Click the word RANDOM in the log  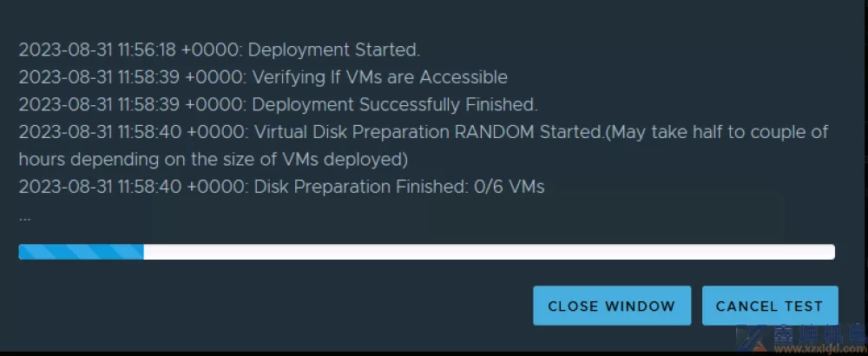[x=495, y=132]
